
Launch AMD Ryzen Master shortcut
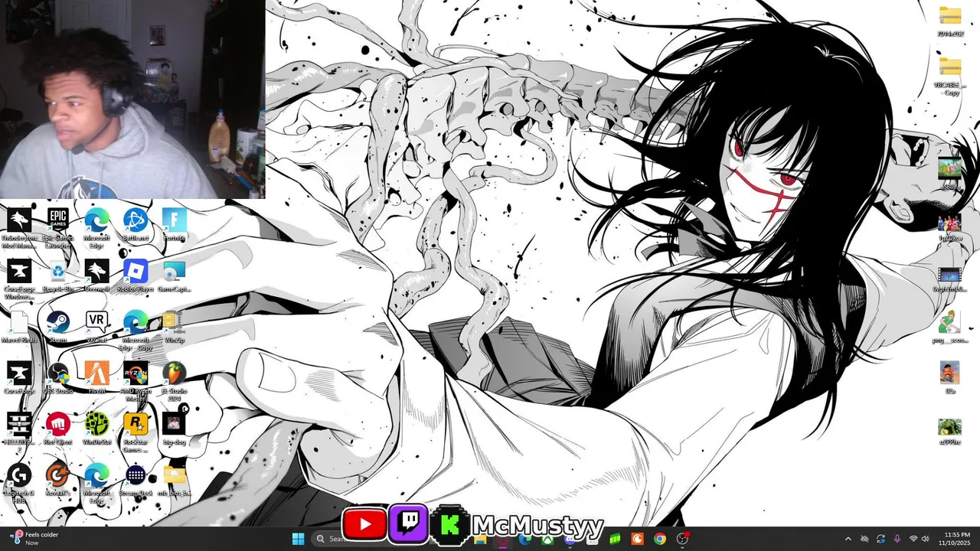(x=136, y=382)
